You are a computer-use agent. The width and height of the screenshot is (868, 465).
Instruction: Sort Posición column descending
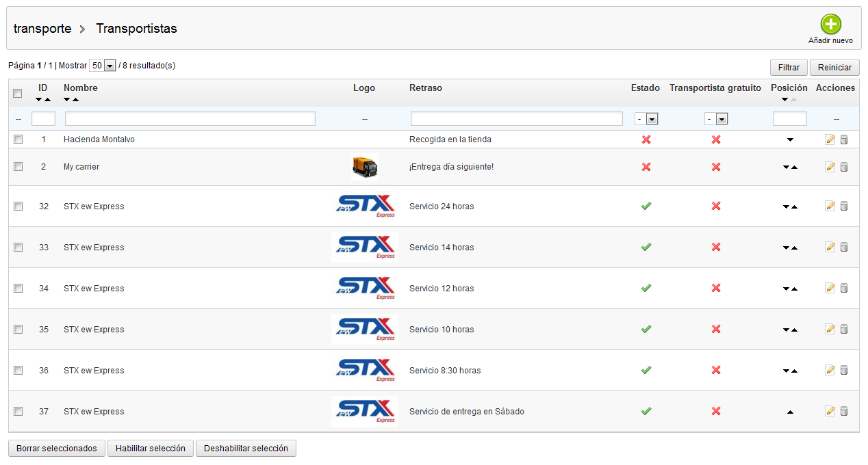coord(785,100)
